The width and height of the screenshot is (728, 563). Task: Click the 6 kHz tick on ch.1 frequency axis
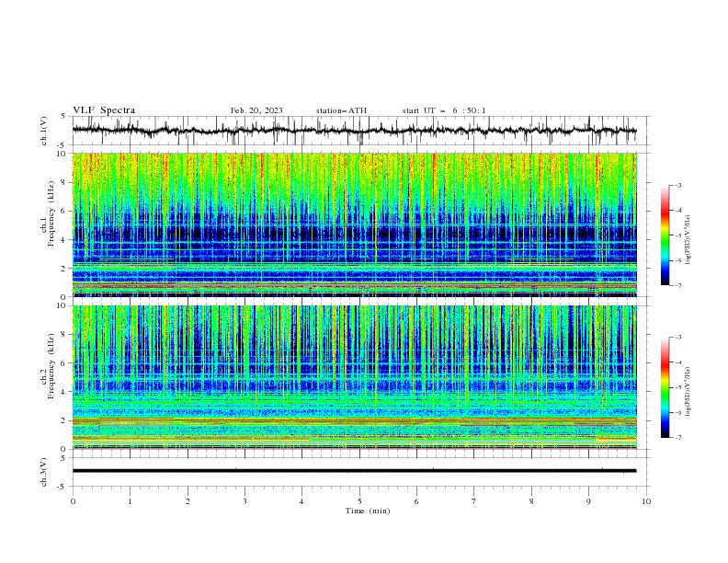coord(64,212)
